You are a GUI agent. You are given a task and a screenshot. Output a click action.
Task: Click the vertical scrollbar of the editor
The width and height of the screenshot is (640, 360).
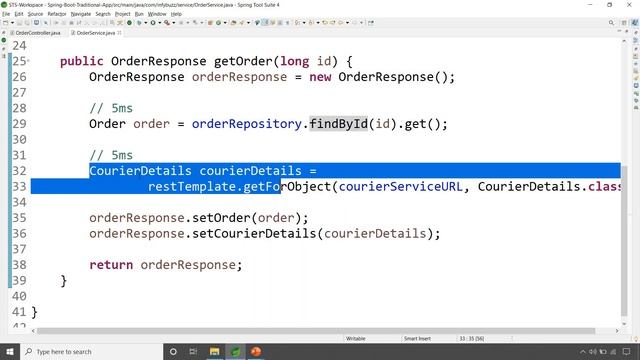coord(624,241)
